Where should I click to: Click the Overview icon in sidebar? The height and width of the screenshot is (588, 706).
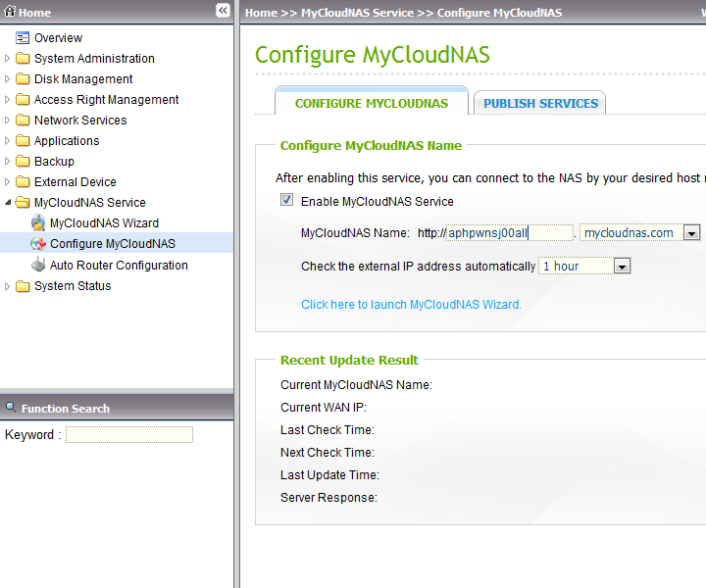(x=23, y=38)
